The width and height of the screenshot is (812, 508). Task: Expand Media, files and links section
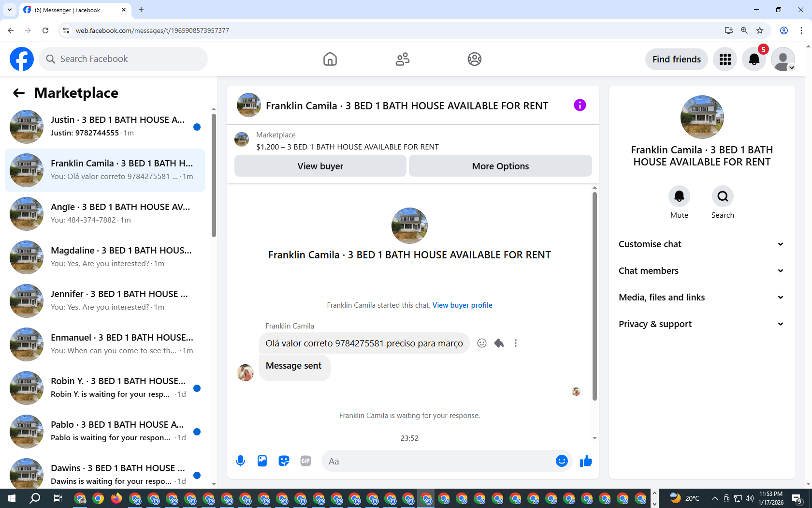(701, 298)
